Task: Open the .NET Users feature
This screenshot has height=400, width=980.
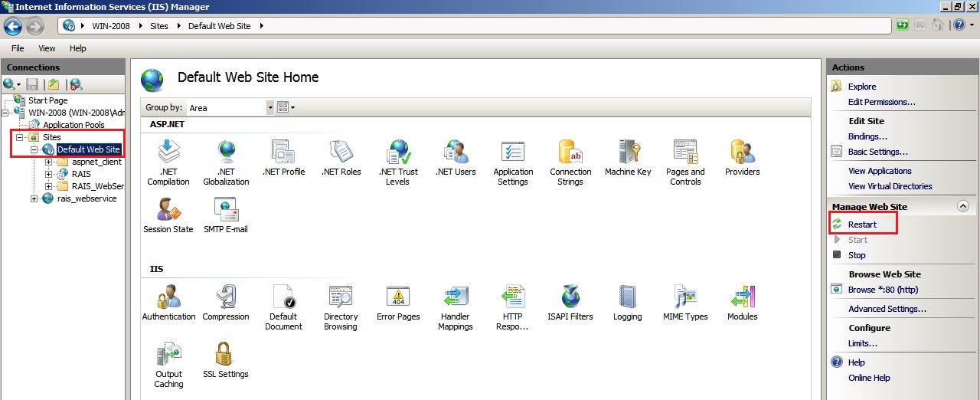Action: (x=456, y=158)
